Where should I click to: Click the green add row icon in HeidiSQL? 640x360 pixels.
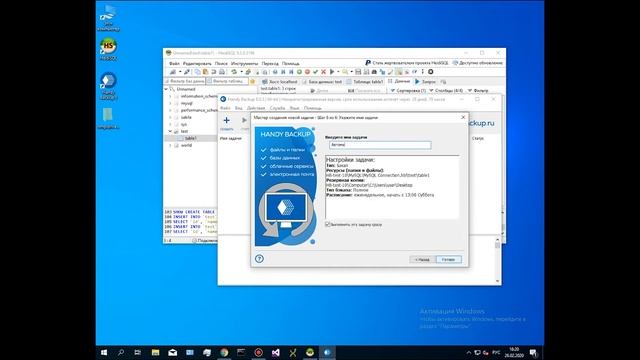point(299,72)
